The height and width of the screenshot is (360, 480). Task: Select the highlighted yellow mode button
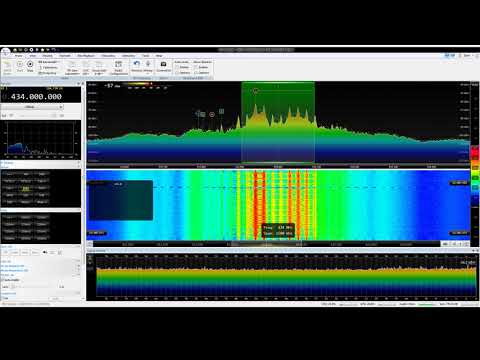pyautogui.click(x=26, y=189)
